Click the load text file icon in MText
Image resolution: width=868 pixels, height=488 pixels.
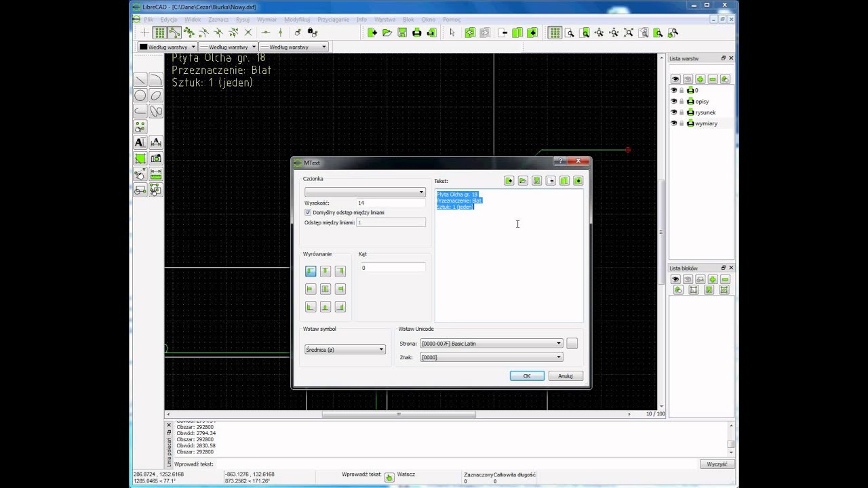point(523,181)
